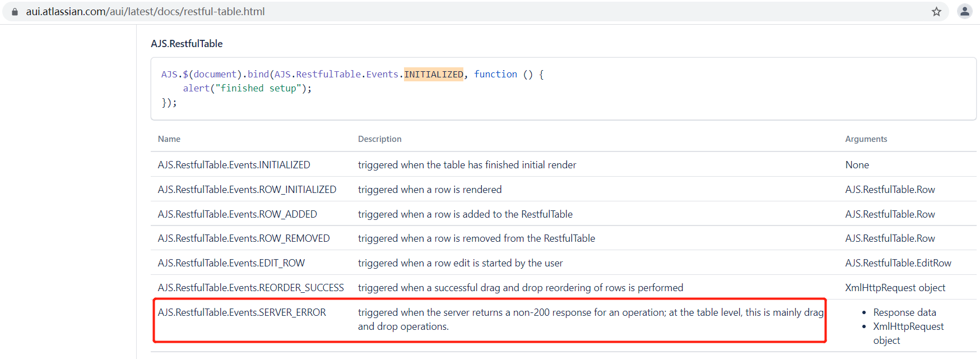The image size is (980, 359).
Task: Click description about successful drag and drop reordering
Action: (x=521, y=288)
